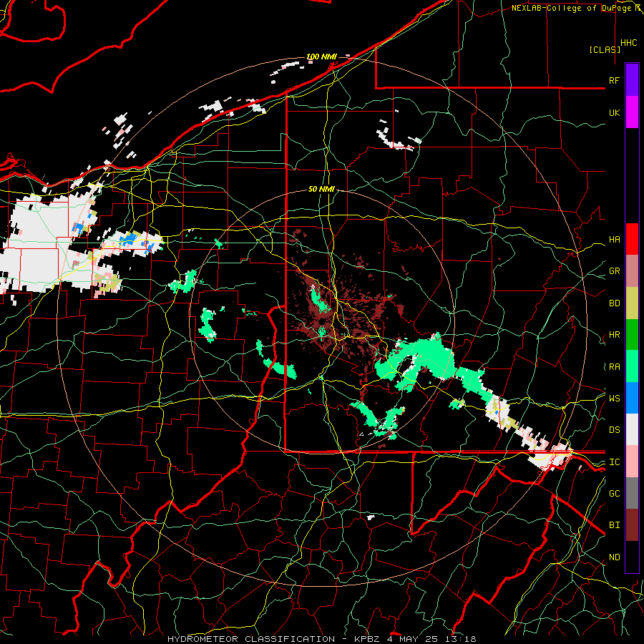Select the DS legend label
The height and width of the screenshot is (644, 644).
tap(614, 430)
